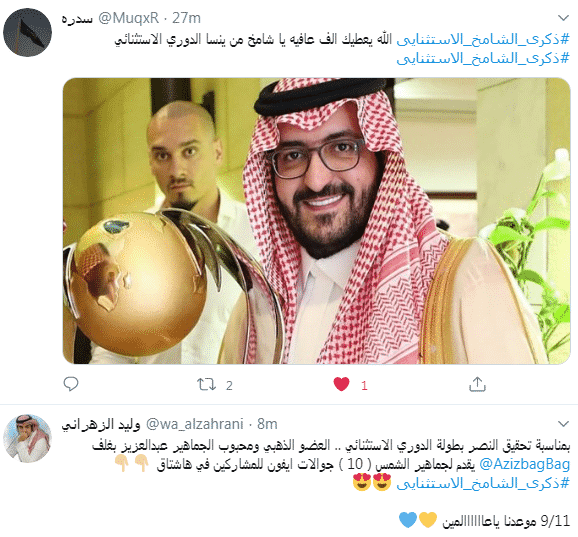Open second-line hashtag in first tweet
The width and height of the screenshot is (578, 537).
(x=483, y=58)
